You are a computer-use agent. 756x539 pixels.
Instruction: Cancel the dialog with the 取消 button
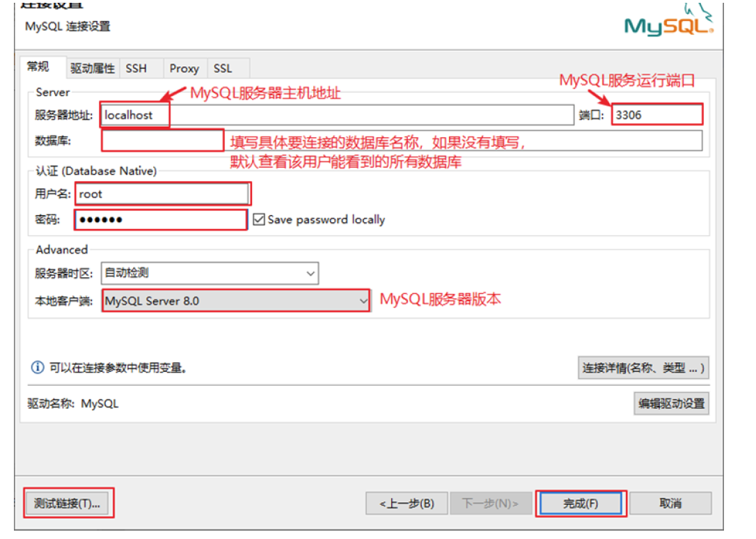click(x=670, y=503)
